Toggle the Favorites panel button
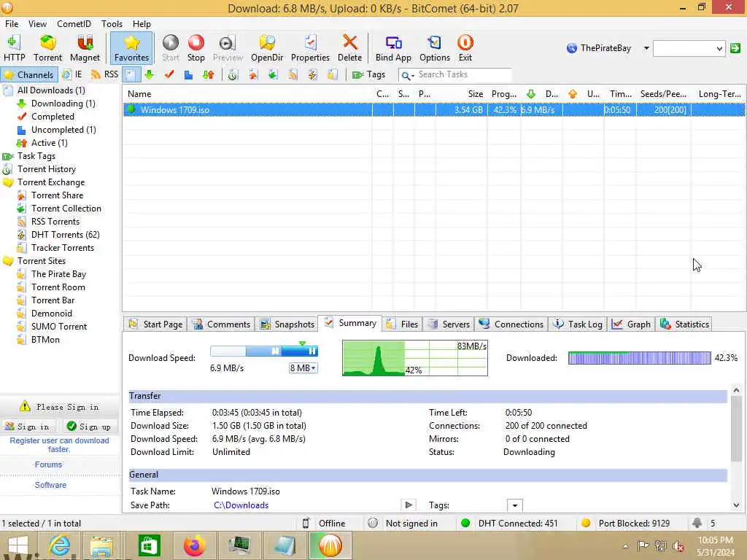This screenshot has width=747, height=560. click(131, 47)
